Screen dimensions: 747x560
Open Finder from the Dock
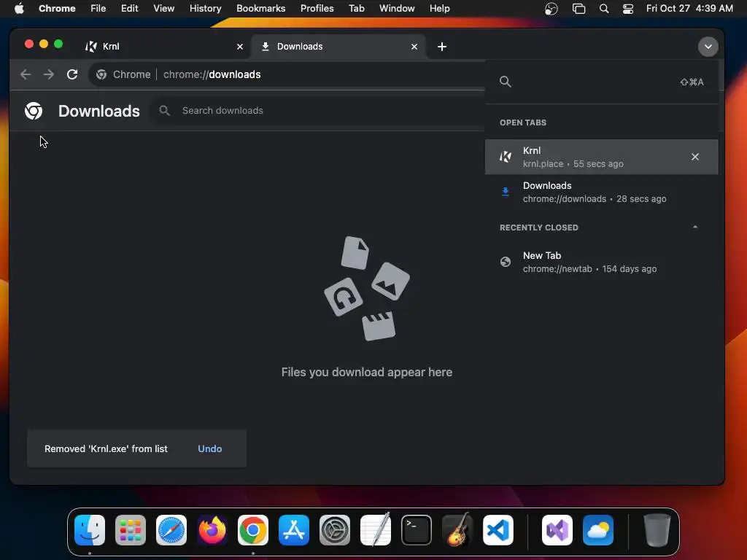(x=90, y=530)
